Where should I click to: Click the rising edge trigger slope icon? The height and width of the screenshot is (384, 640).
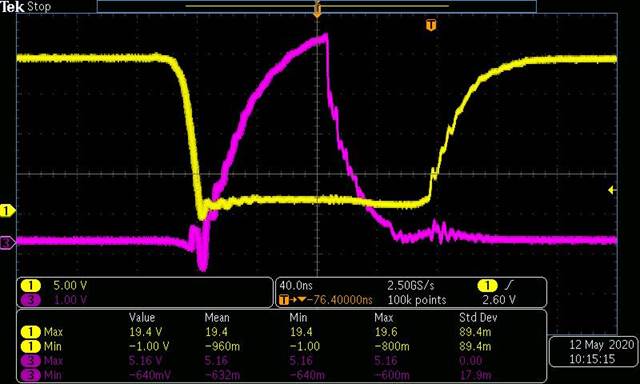(x=509, y=285)
